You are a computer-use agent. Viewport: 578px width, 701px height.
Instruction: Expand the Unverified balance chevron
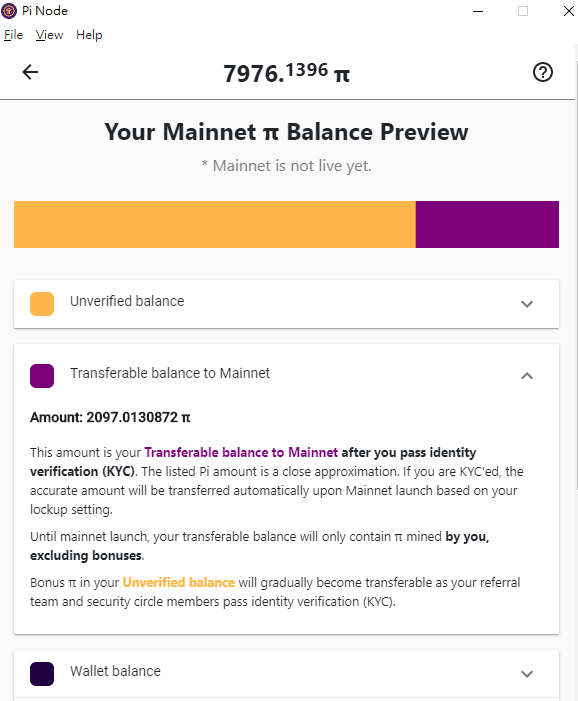[527, 304]
